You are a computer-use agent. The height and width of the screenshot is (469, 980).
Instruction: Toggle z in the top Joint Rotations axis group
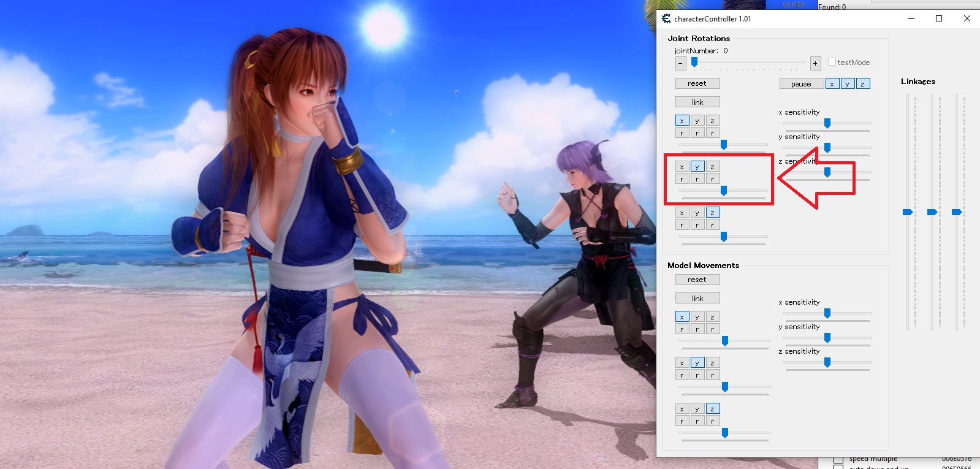point(712,121)
